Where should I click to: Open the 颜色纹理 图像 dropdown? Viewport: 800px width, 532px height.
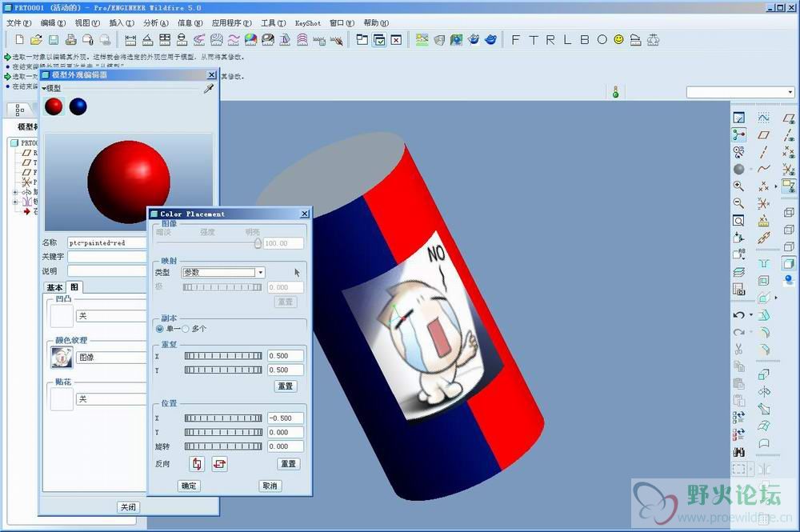coord(110,358)
